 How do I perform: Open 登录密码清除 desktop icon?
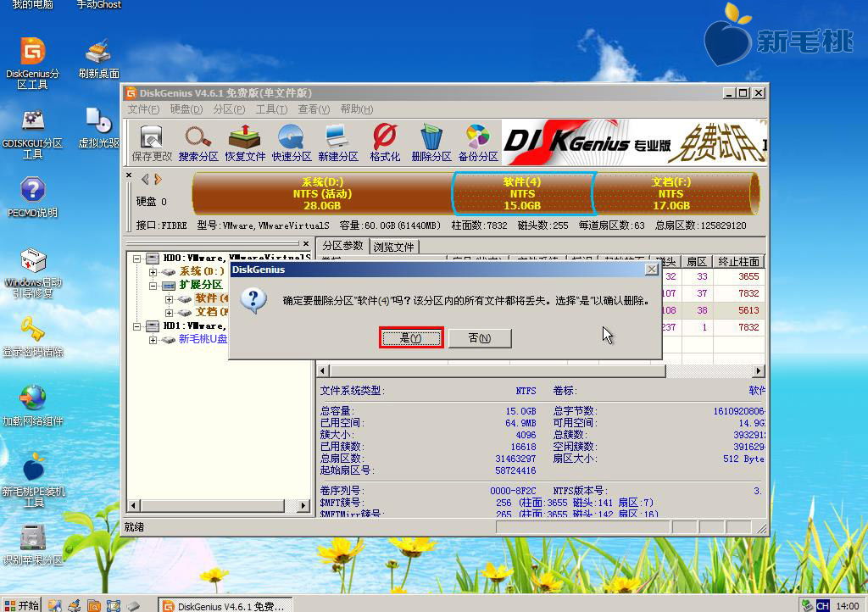point(33,337)
